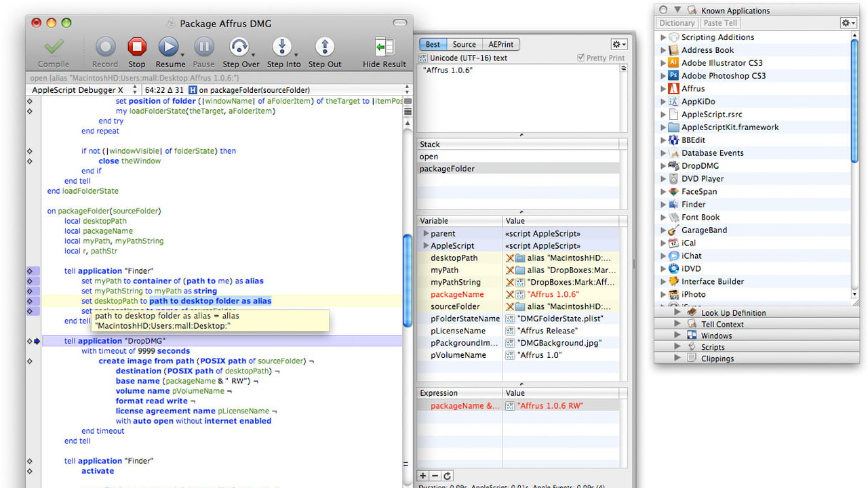This screenshot has height=488, width=868.
Task: Expand Address Book in Known Applications
Action: pyautogui.click(x=663, y=50)
